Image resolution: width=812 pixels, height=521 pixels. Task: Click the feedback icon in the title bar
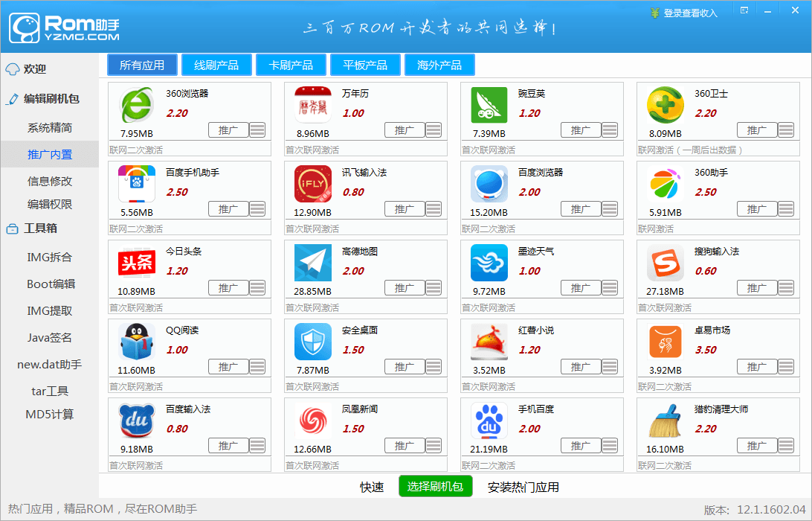(x=744, y=9)
